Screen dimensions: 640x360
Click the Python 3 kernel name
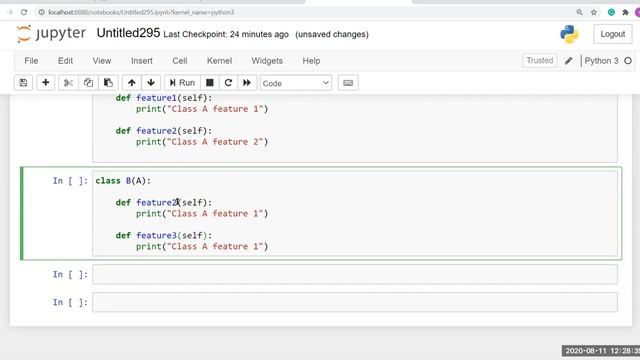point(601,61)
